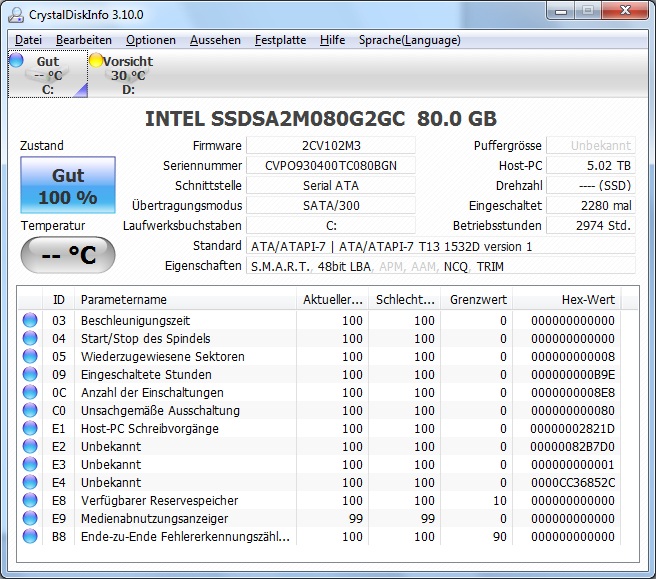The width and height of the screenshot is (656, 579).
Task: Click the Gut 100 % health status button
Action: click(x=68, y=185)
